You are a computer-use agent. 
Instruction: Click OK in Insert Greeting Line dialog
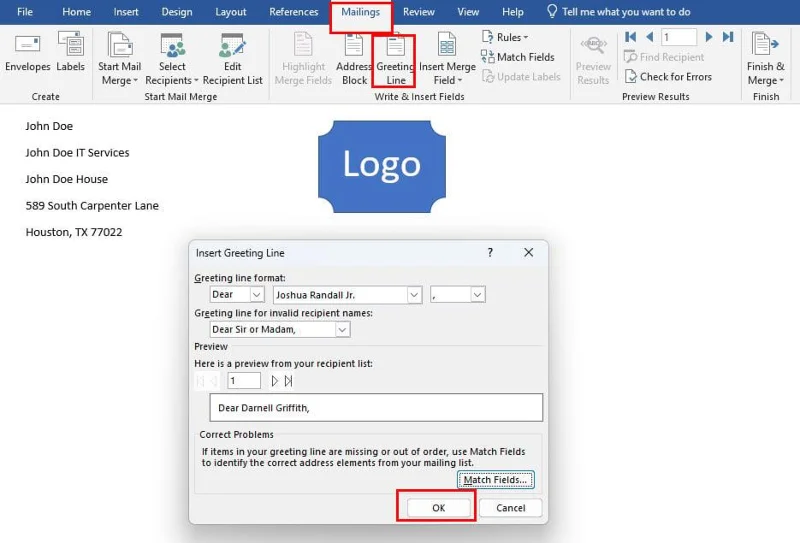click(x=438, y=508)
